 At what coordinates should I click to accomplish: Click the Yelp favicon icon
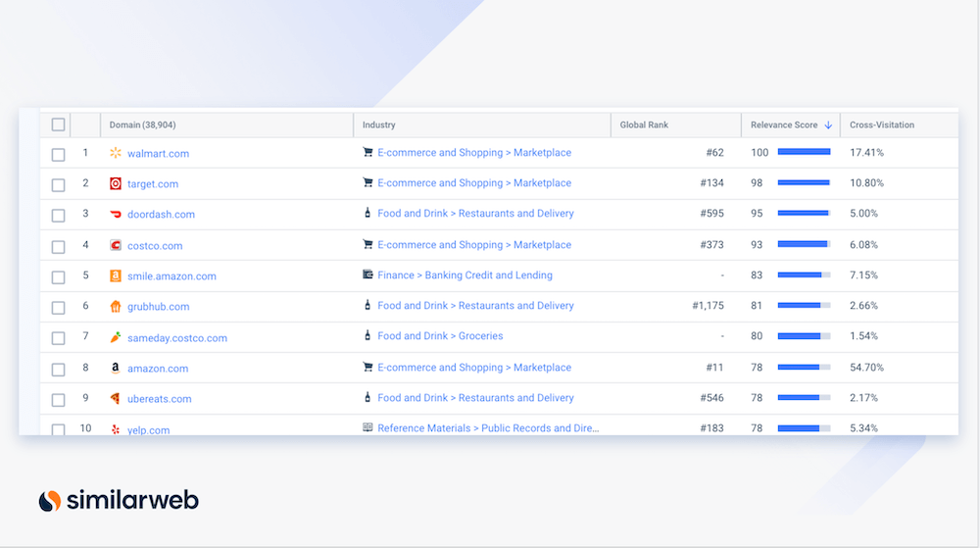(116, 429)
